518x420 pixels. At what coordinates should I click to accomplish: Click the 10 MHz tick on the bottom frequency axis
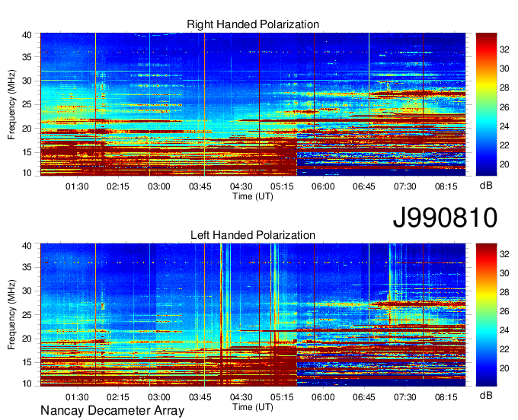27,383
